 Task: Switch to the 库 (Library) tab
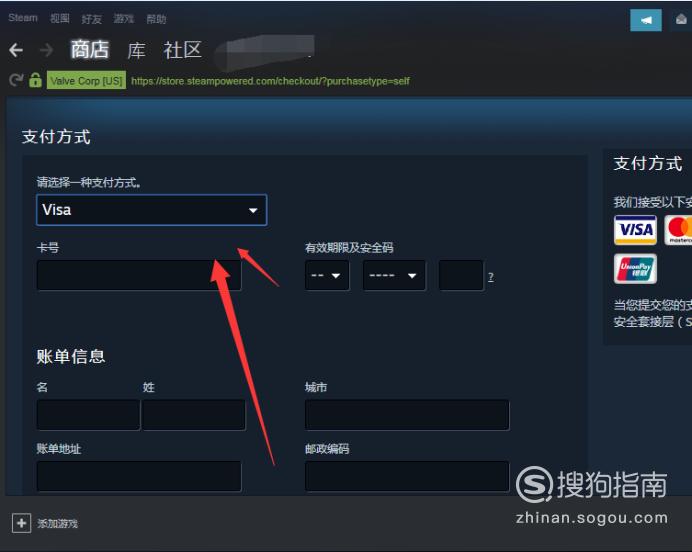(136, 50)
